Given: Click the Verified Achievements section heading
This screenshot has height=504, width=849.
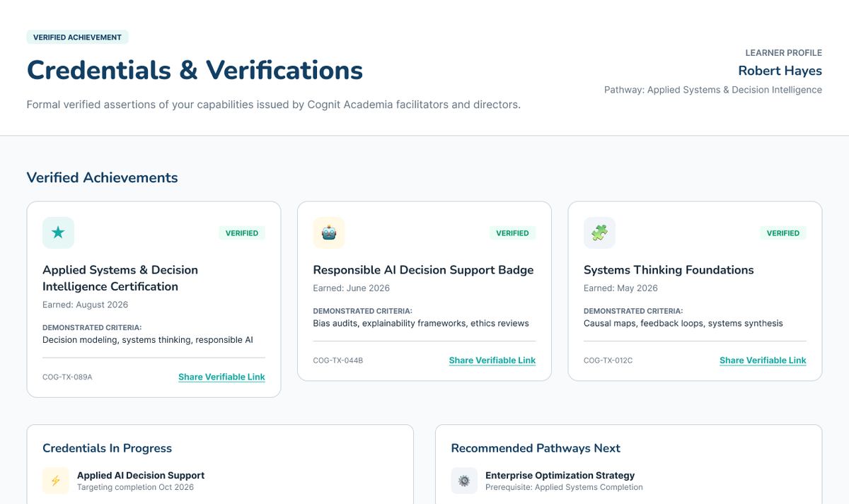Looking at the screenshot, I should [x=103, y=177].
